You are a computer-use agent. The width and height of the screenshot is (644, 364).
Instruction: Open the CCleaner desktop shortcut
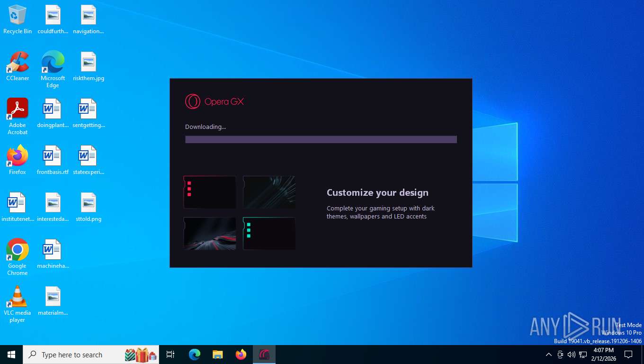click(x=18, y=66)
